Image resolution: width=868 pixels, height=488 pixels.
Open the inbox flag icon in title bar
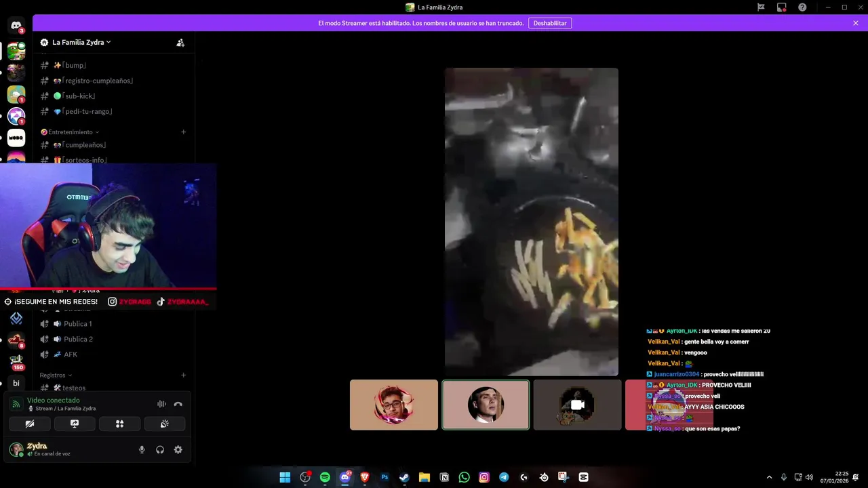[761, 7]
